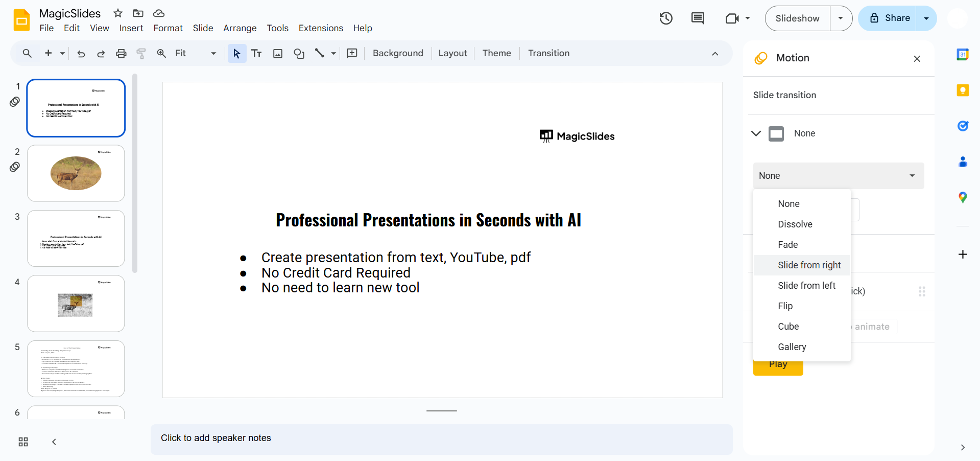Screen dimensions: 980x461
Task: Open version history clock icon
Action: [666, 18]
